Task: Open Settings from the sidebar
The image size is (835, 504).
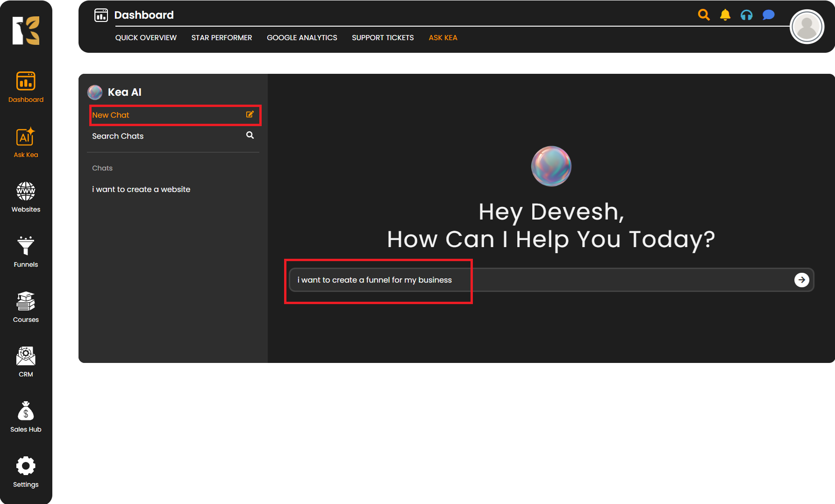Action: tap(26, 472)
